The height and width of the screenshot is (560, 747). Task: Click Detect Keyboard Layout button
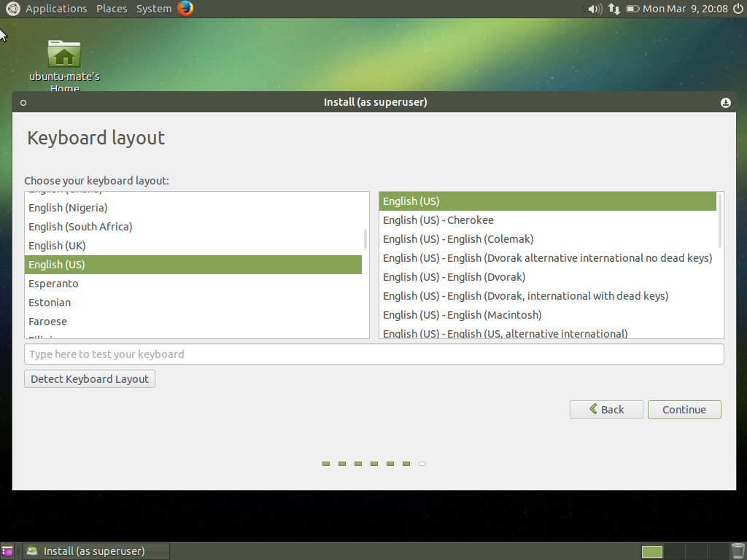(90, 379)
